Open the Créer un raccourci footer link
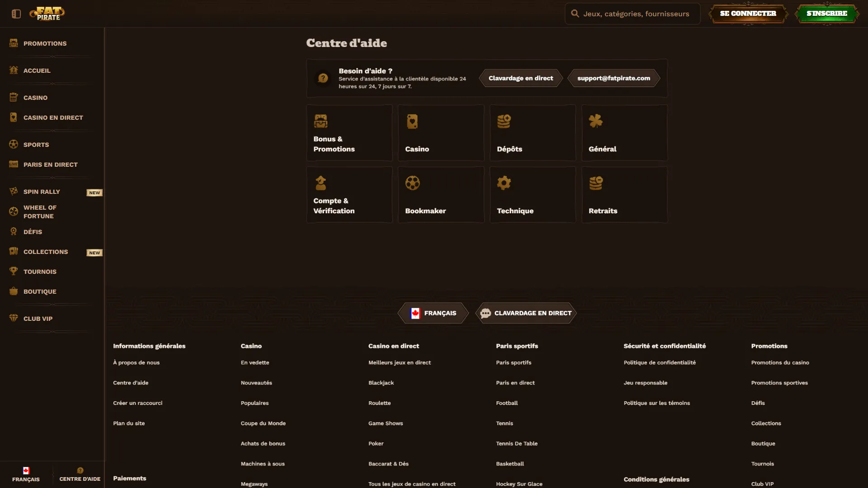This screenshot has height=488, width=868. point(137,403)
